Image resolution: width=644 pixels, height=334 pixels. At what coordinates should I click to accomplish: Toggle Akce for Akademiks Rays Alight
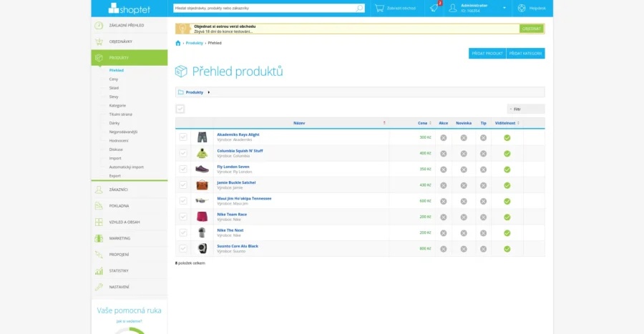(x=444, y=138)
